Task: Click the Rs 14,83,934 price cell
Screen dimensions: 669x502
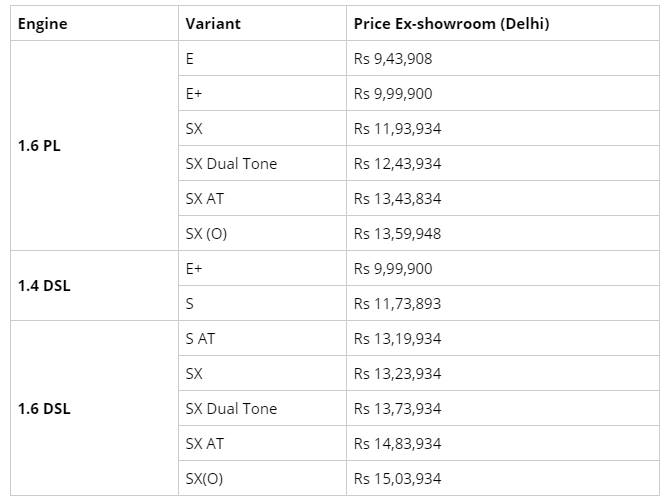Action: 397,443
